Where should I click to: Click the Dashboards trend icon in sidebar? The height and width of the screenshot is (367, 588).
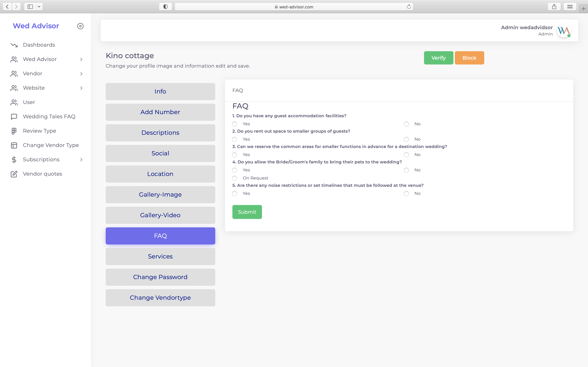[14, 45]
